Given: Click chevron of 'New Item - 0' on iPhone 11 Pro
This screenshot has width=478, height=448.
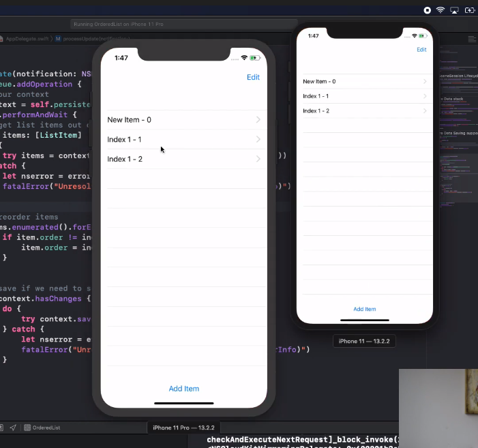Looking at the screenshot, I should tap(258, 120).
